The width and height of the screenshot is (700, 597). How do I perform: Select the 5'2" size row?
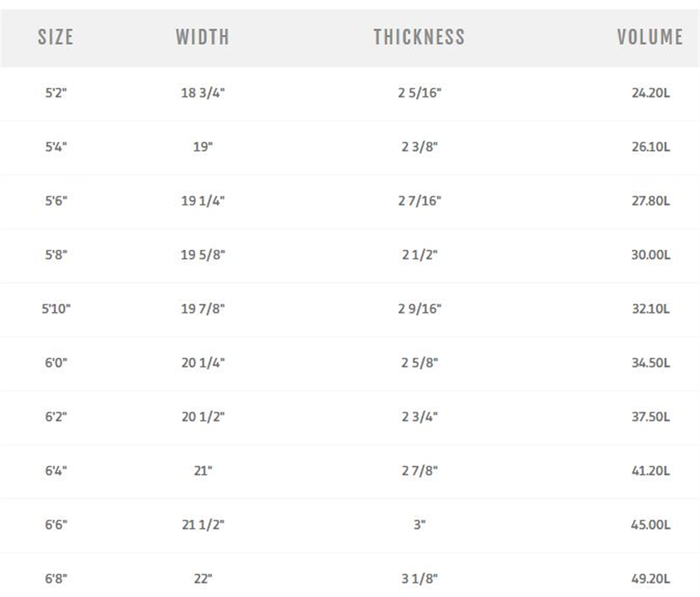tap(350, 93)
